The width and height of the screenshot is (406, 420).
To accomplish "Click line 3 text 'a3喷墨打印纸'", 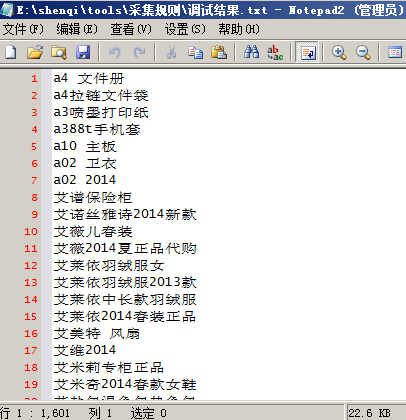I will 101,113.
